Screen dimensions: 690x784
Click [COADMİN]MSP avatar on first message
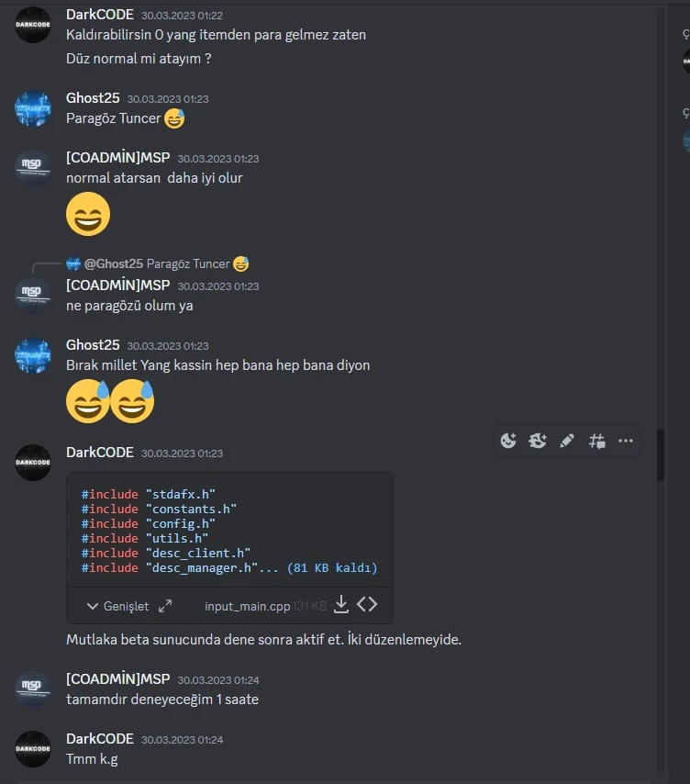(x=33, y=167)
